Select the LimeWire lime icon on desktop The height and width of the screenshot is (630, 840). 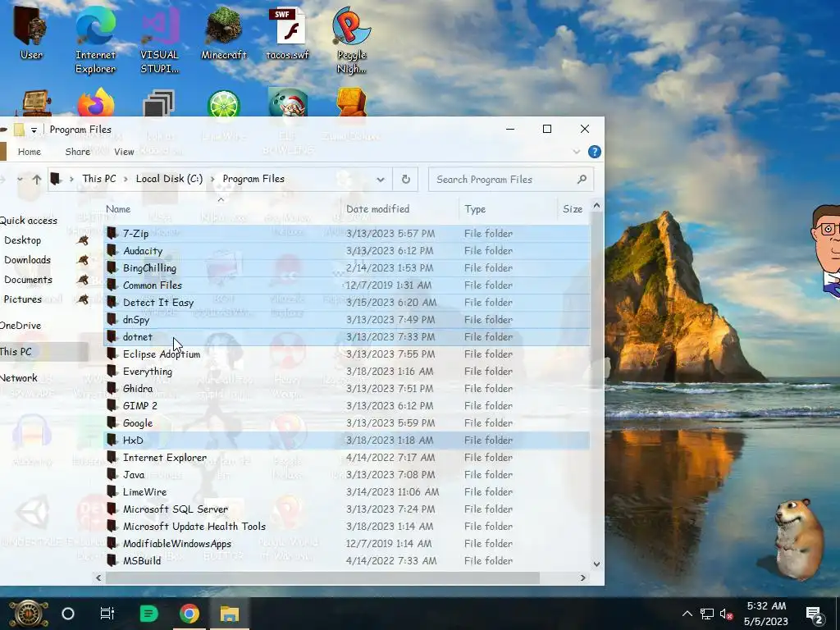pyautogui.click(x=223, y=104)
